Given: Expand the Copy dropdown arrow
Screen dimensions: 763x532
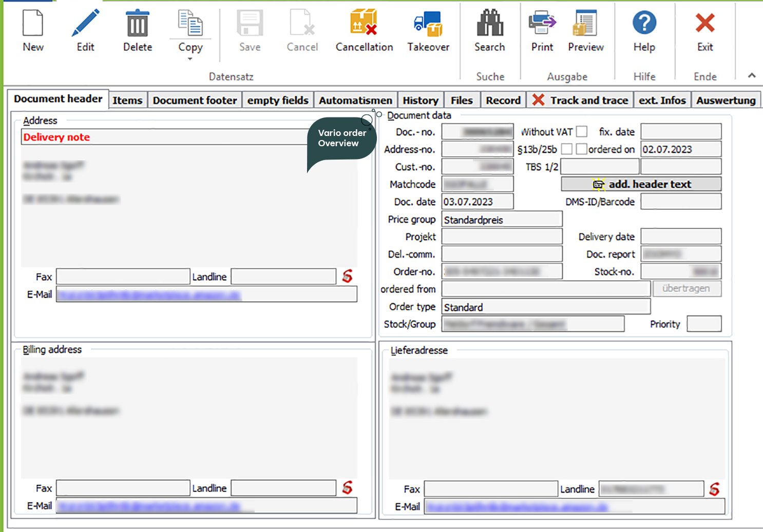Looking at the screenshot, I should pyautogui.click(x=190, y=59).
